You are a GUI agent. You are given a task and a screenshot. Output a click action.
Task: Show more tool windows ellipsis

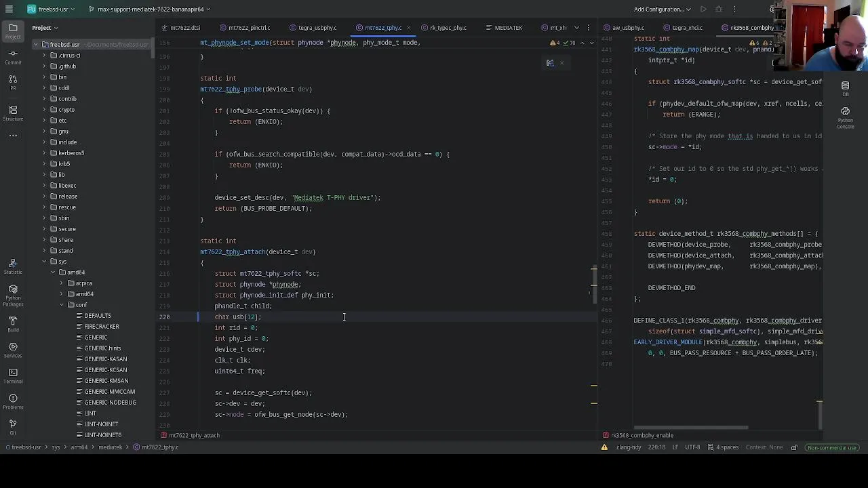13,136
